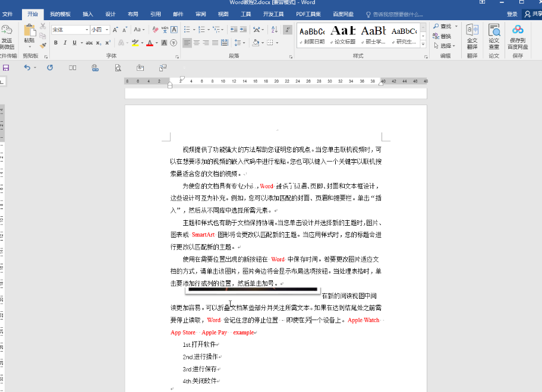Screen dimensions: 542x392
Task: Toggle show/hide paragraph marks
Action: pos(287,30)
